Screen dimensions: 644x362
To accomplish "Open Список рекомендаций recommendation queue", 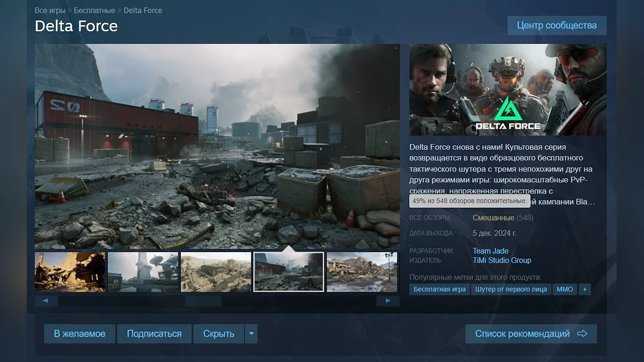I will 530,334.
